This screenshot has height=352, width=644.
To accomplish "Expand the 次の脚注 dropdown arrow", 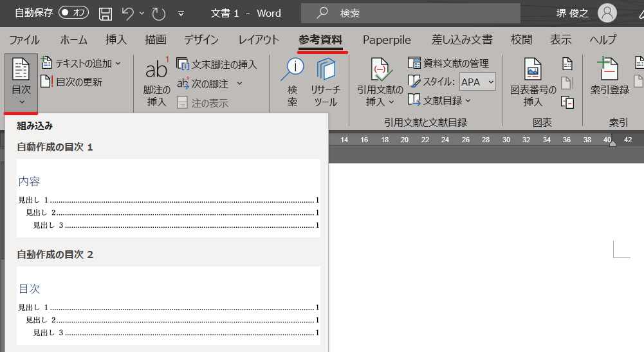I will [x=239, y=84].
